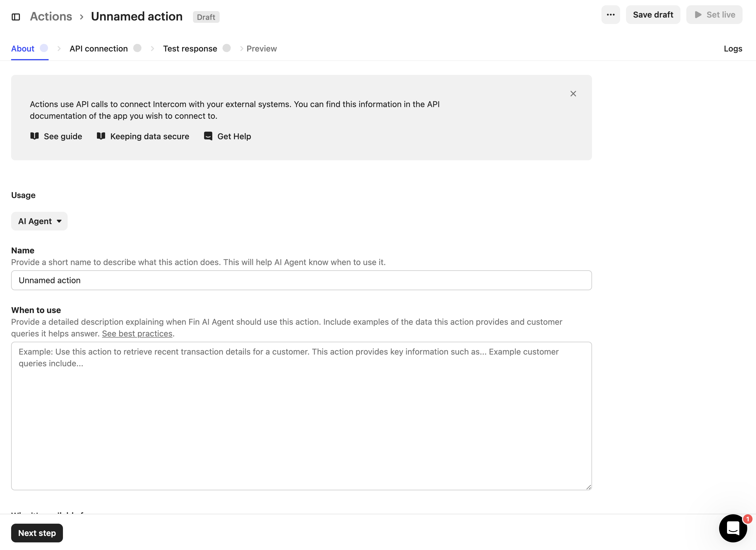Switch to the Test response tab

click(190, 49)
